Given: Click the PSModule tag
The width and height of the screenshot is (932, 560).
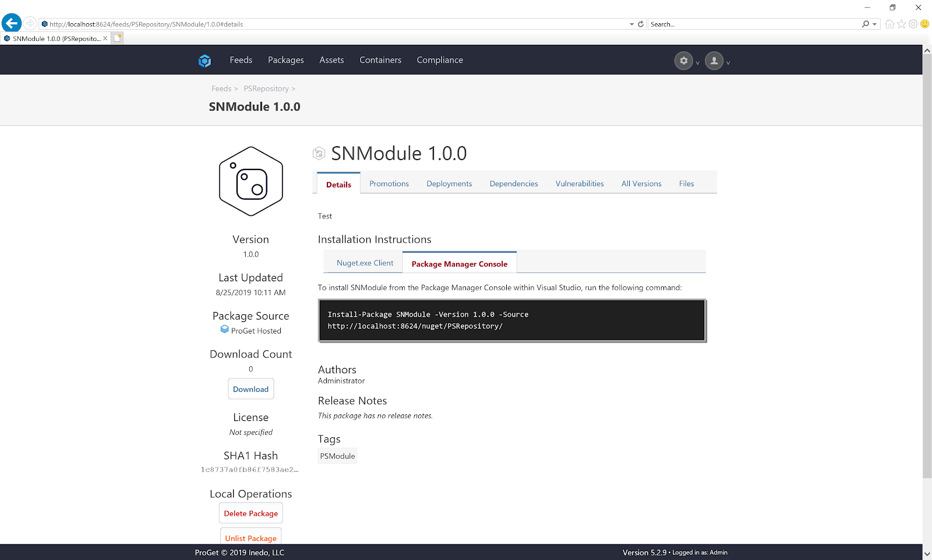Looking at the screenshot, I should [x=337, y=456].
